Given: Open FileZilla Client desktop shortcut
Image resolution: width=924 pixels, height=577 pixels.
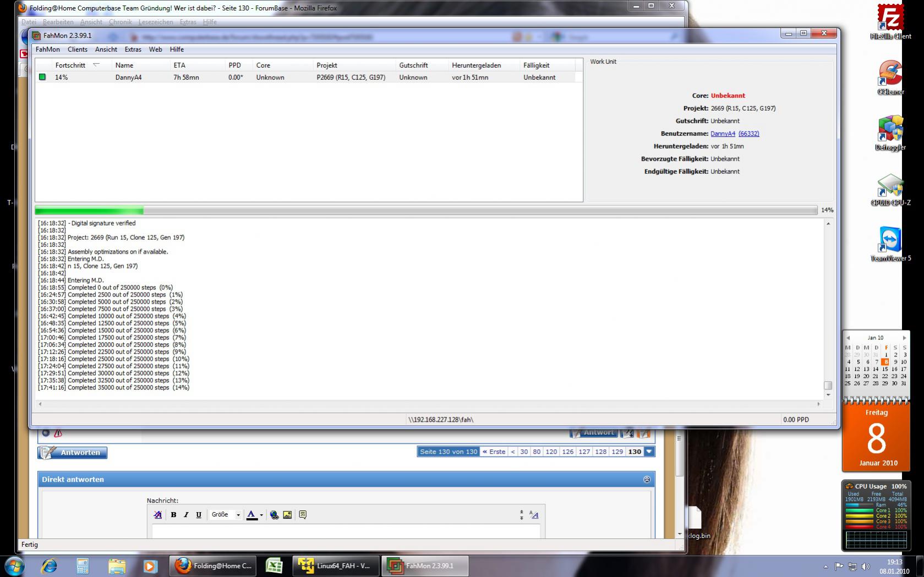Looking at the screenshot, I should [890, 22].
